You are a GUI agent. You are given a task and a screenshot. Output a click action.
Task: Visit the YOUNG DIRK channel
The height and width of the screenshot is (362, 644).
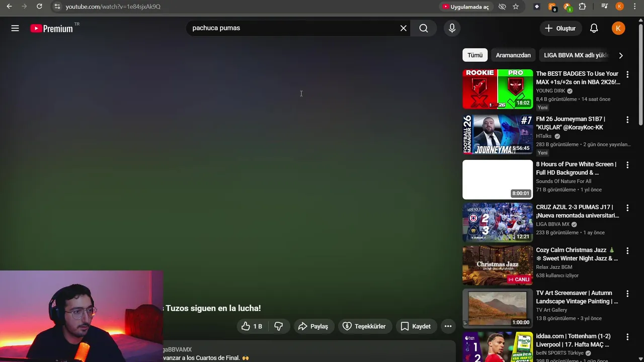(x=550, y=91)
